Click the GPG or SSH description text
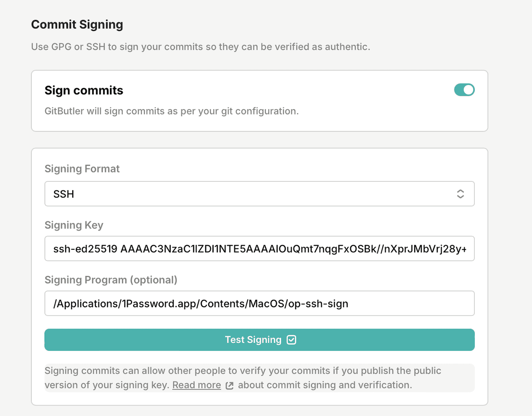This screenshot has height=416, width=532. point(200,47)
